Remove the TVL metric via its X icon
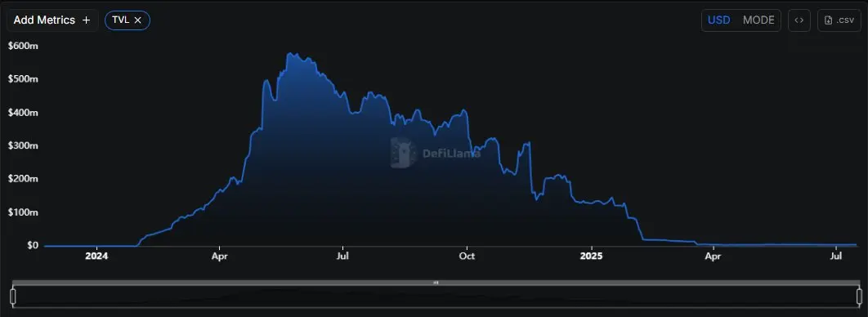This screenshot has width=868, height=317. [x=138, y=20]
